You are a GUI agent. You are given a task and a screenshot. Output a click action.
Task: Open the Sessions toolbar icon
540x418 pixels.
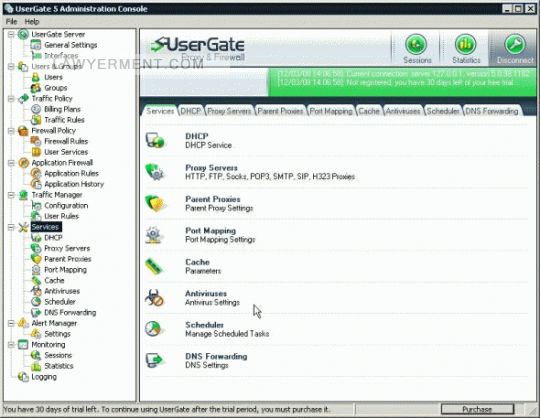click(416, 44)
